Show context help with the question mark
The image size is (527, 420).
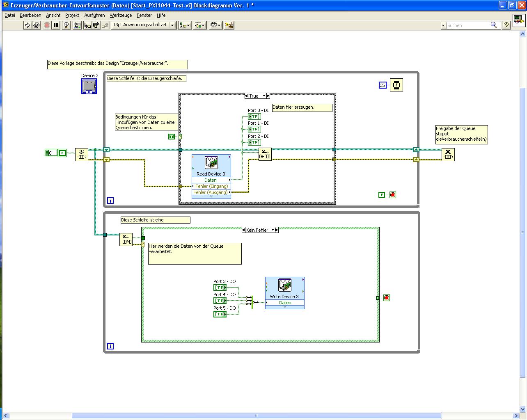(506, 25)
